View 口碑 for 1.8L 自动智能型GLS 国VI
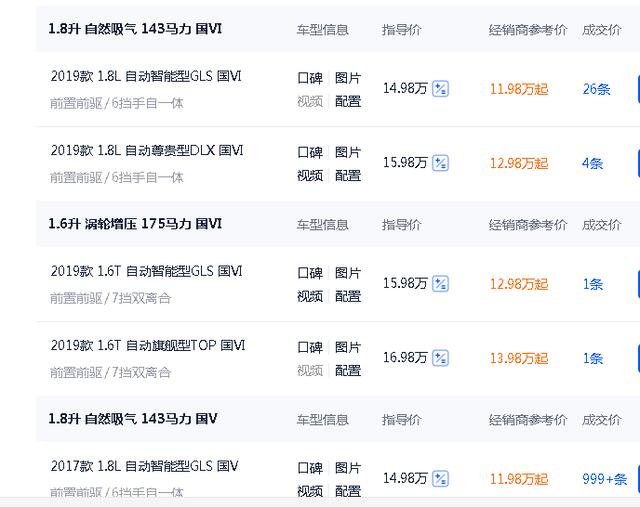The height and width of the screenshot is (507, 640). point(310,78)
